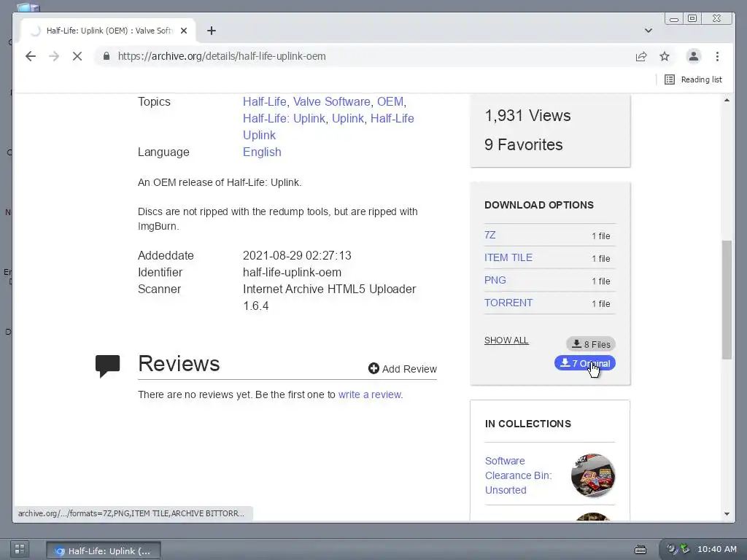Click Add Review
This screenshot has height=560, width=747.
tap(403, 369)
